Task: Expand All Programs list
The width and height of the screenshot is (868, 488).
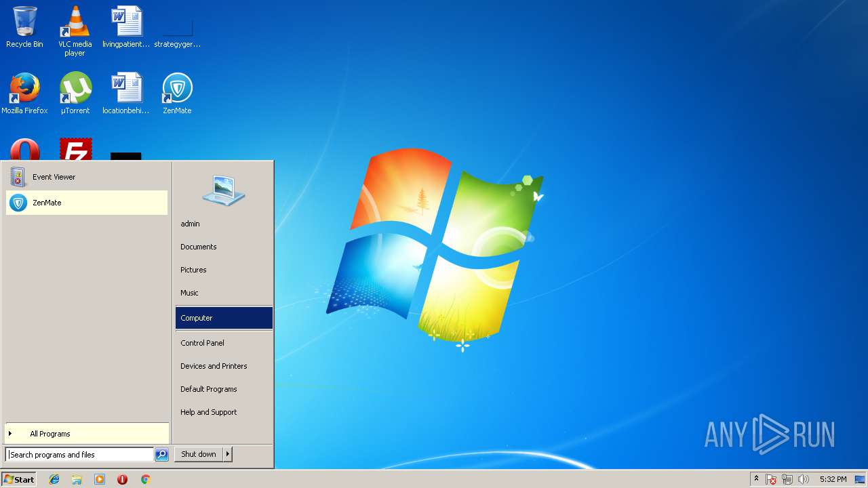Action: tap(87, 434)
